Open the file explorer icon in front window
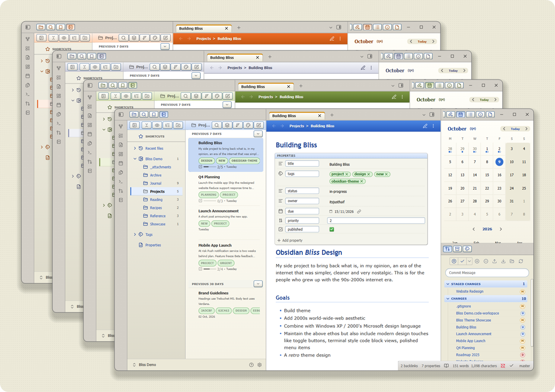 tap(134, 114)
